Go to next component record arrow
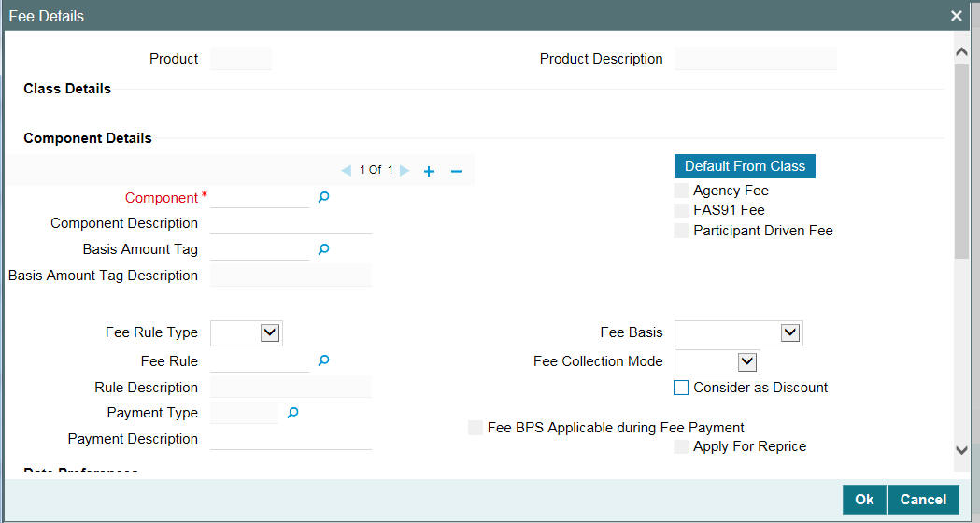The height and width of the screenshot is (523, 980). click(405, 171)
